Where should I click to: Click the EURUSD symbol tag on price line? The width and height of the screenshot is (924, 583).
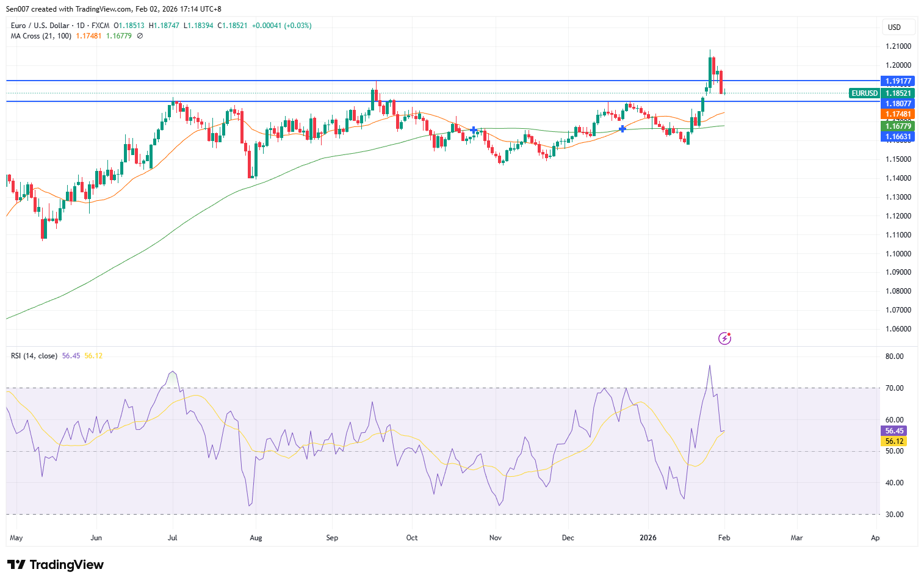pos(864,93)
